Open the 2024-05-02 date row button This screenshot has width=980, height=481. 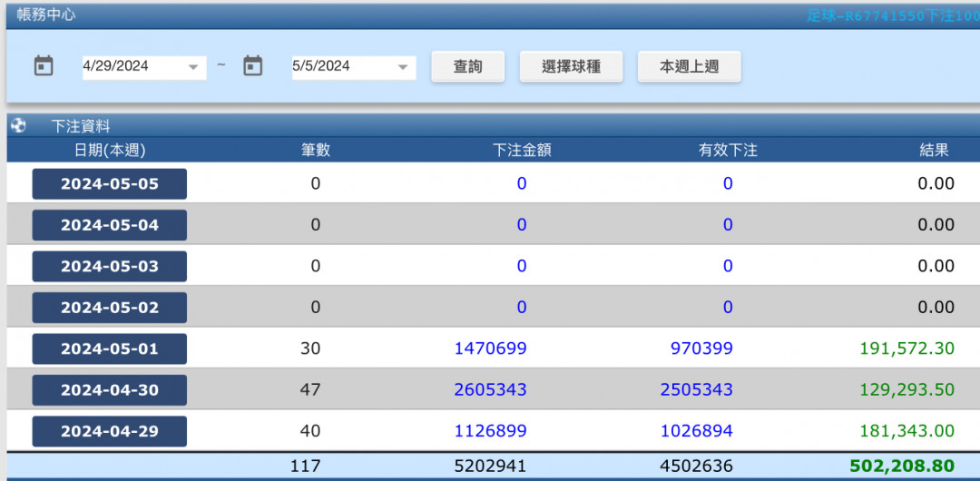[x=110, y=308]
